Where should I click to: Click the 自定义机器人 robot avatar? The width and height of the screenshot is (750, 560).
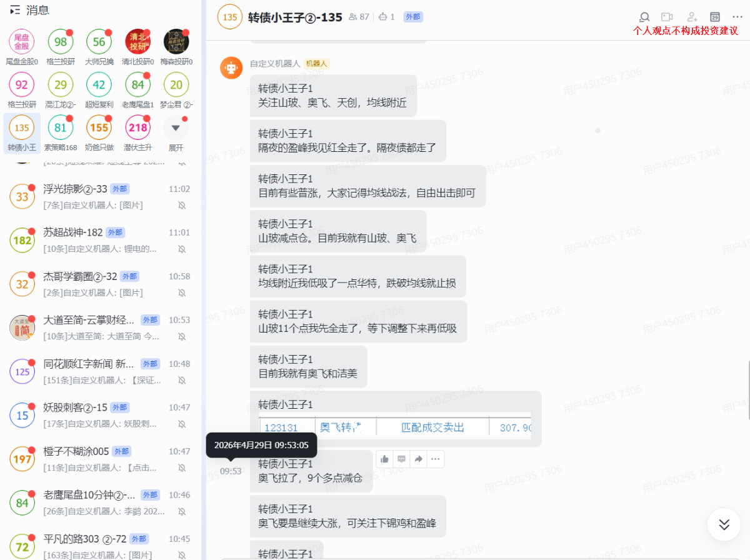click(x=231, y=67)
